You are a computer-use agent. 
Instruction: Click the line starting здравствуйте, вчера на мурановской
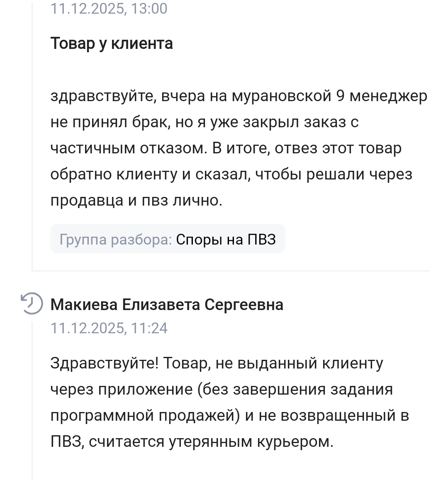239,96
